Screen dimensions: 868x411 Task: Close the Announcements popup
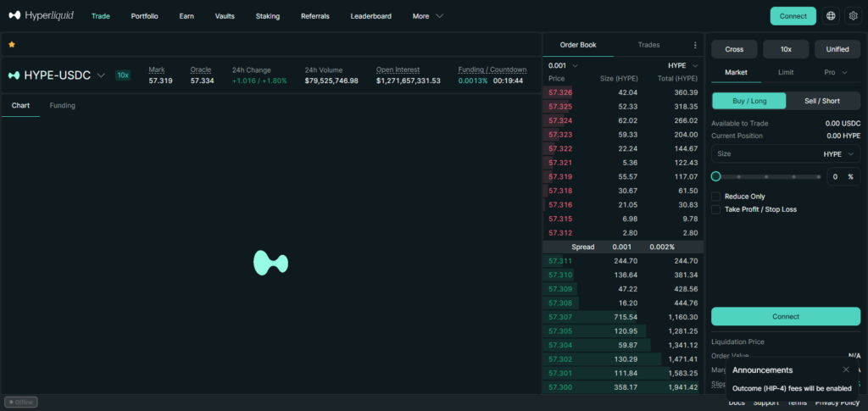click(x=846, y=369)
